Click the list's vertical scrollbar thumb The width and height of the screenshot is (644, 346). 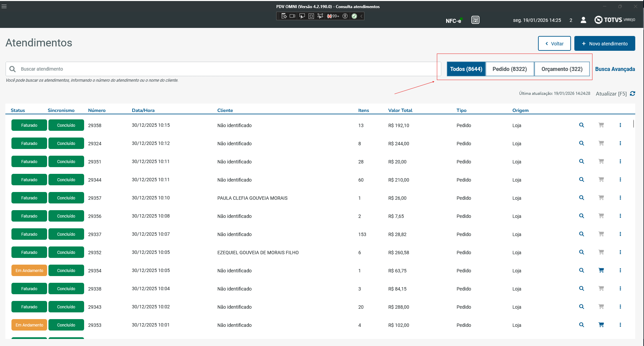point(634,124)
